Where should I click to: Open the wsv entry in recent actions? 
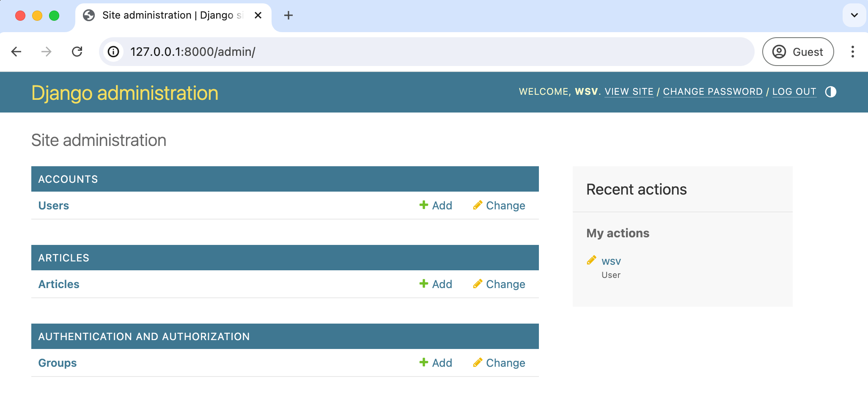click(611, 261)
